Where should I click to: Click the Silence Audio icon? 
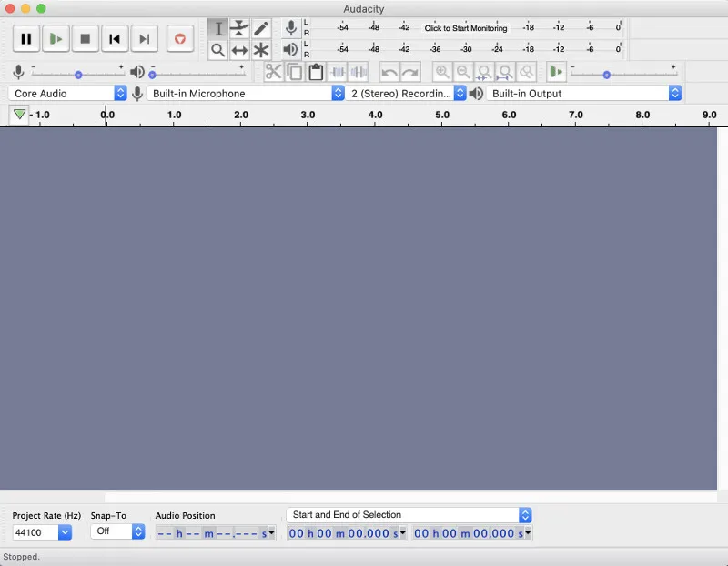coord(358,71)
